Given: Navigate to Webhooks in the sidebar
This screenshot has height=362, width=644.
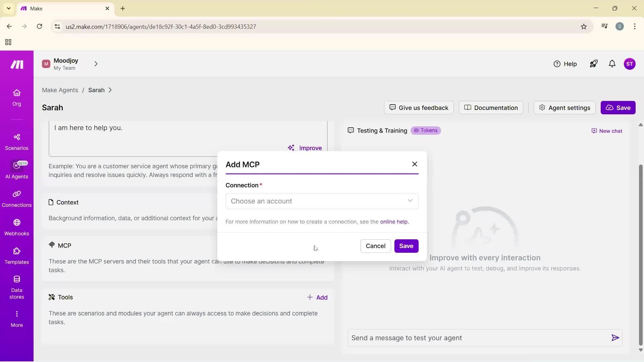Looking at the screenshot, I should click(x=16, y=227).
